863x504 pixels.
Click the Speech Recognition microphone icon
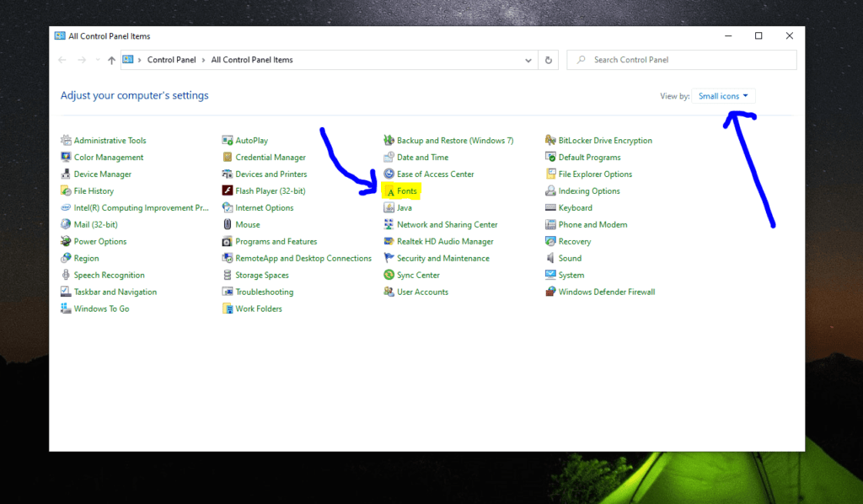pos(66,275)
